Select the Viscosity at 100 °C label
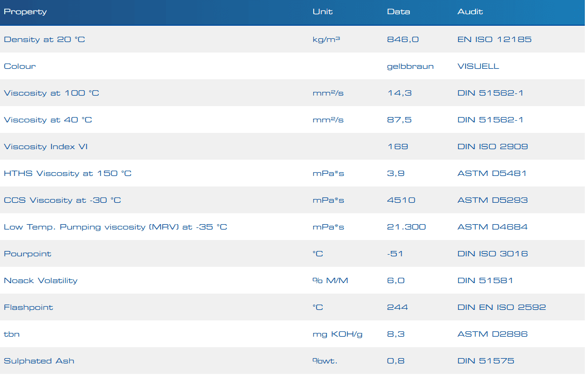The height and width of the screenshot is (375, 588). pos(51,93)
